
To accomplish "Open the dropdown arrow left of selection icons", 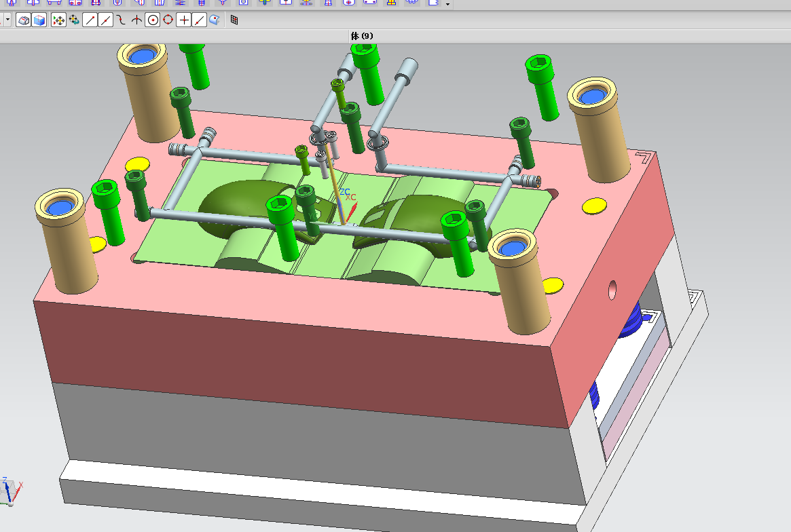I will click(7, 20).
